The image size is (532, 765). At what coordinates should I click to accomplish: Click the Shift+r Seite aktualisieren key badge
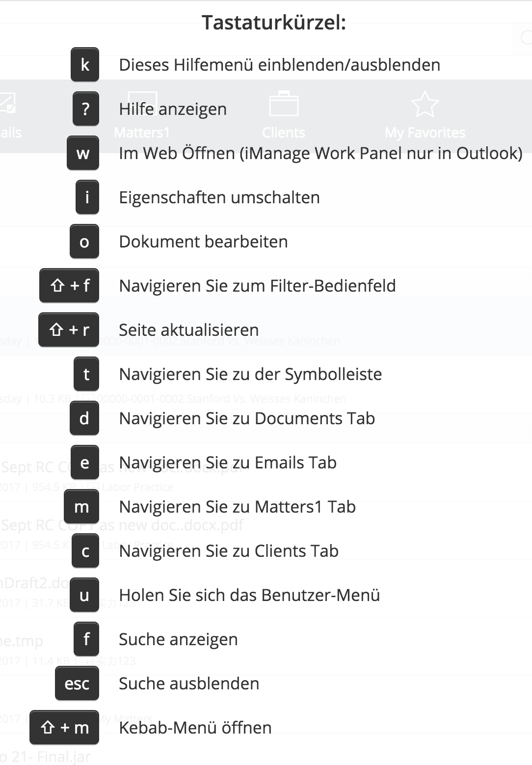pos(69,330)
